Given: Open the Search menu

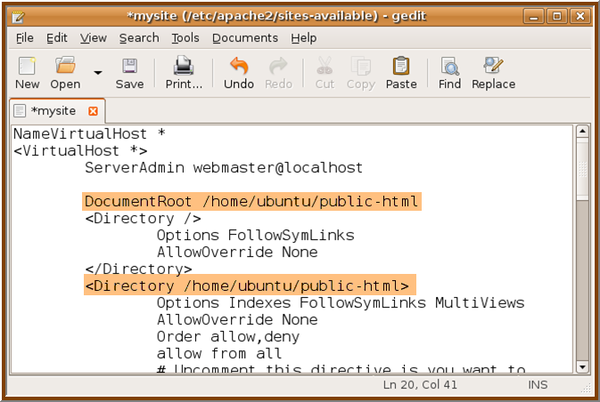Looking at the screenshot, I should point(139,37).
